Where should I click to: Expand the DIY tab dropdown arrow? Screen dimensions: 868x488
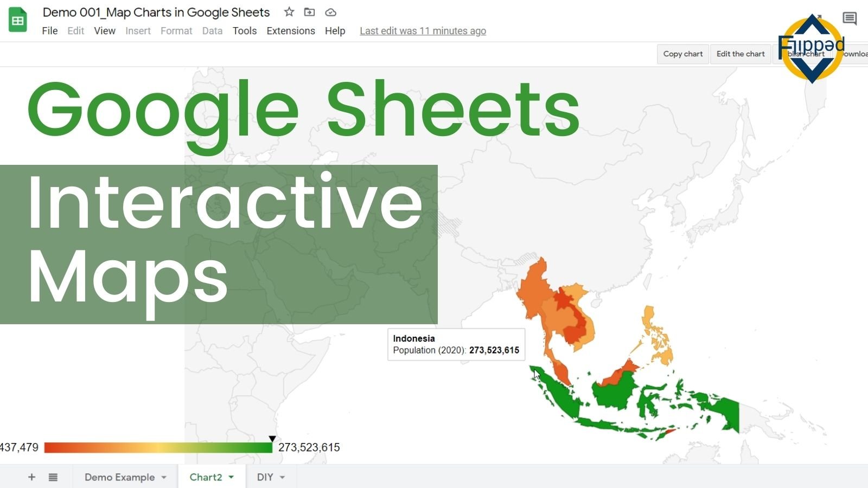coord(282,478)
